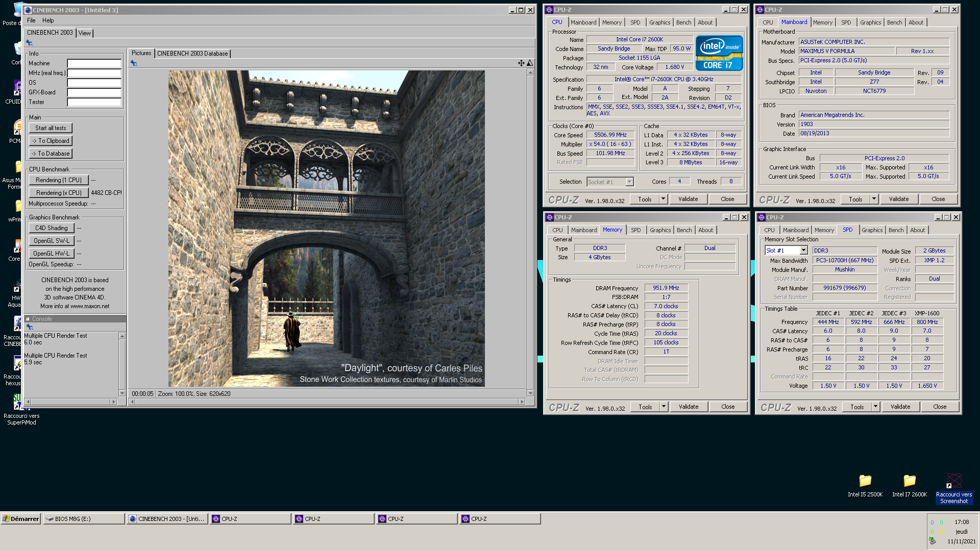This screenshot has height=551, width=980.
Task: Open Bench tab in CPU-Z CPU window
Action: coord(683,22)
